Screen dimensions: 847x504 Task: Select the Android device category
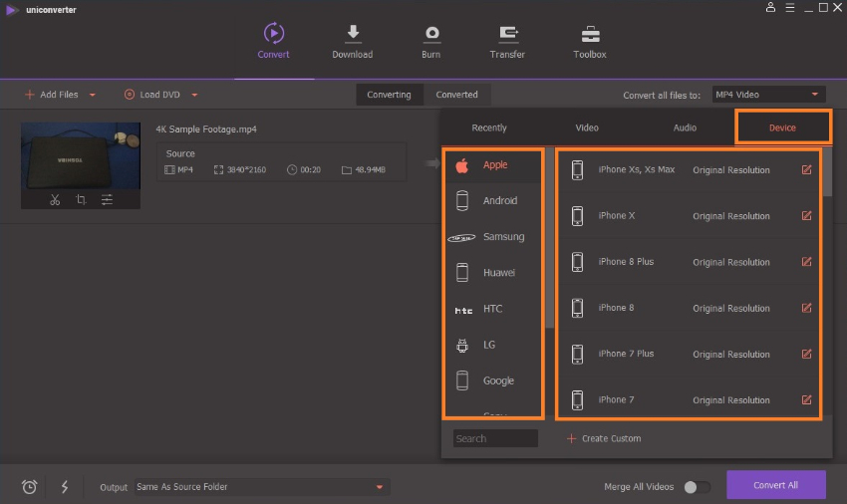492,200
